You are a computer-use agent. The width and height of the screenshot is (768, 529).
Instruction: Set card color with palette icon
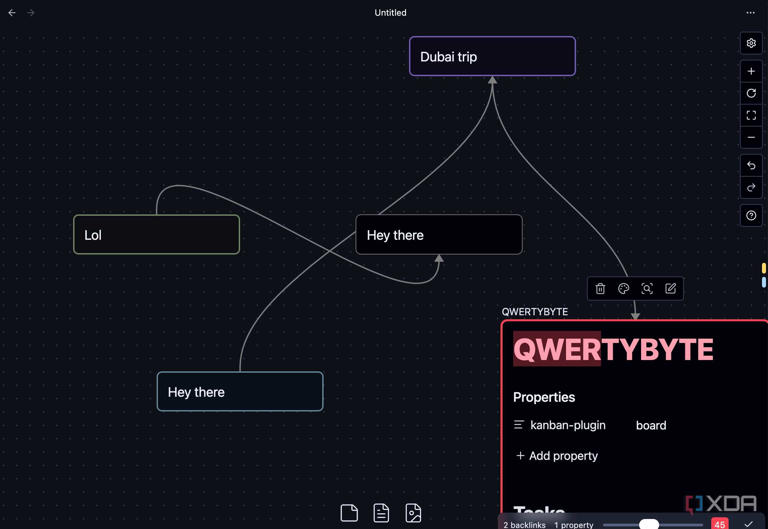click(x=624, y=289)
